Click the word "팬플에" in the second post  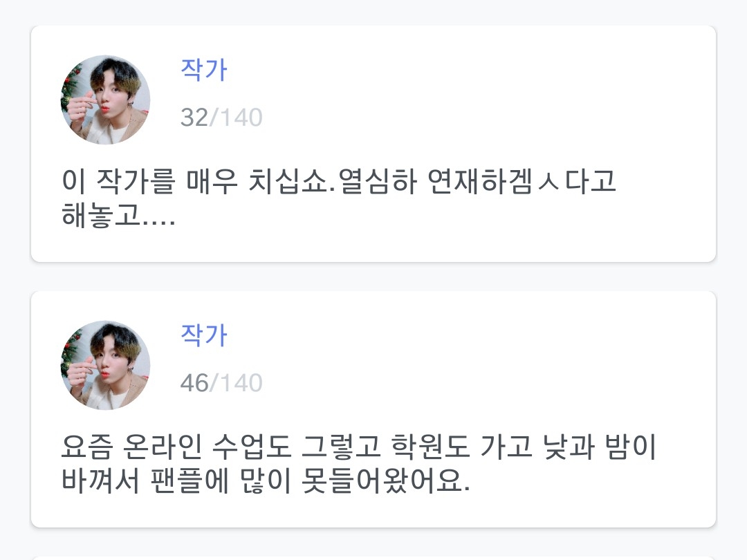(188, 481)
